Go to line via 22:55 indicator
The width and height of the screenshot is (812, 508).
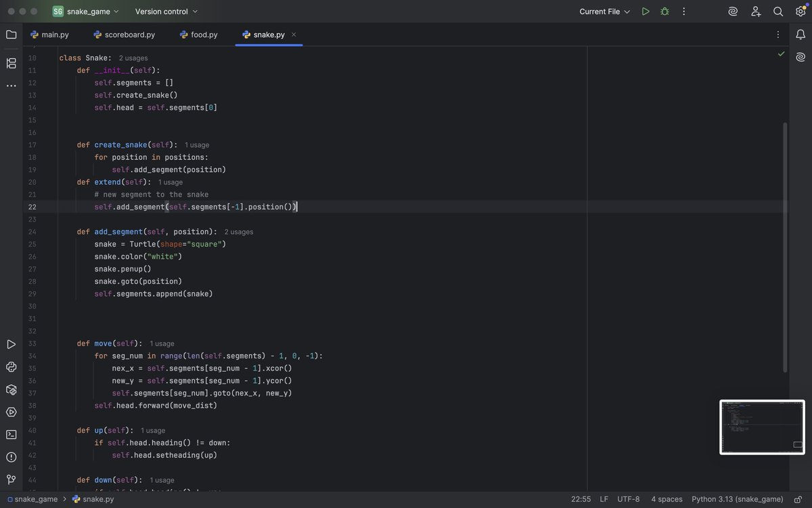click(x=581, y=499)
